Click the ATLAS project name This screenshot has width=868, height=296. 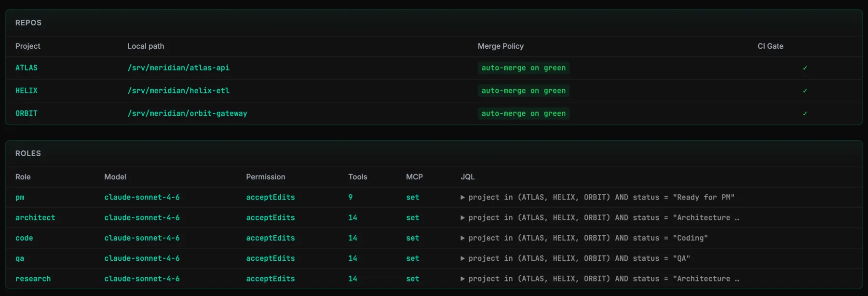pyautogui.click(x=27, y=68)
